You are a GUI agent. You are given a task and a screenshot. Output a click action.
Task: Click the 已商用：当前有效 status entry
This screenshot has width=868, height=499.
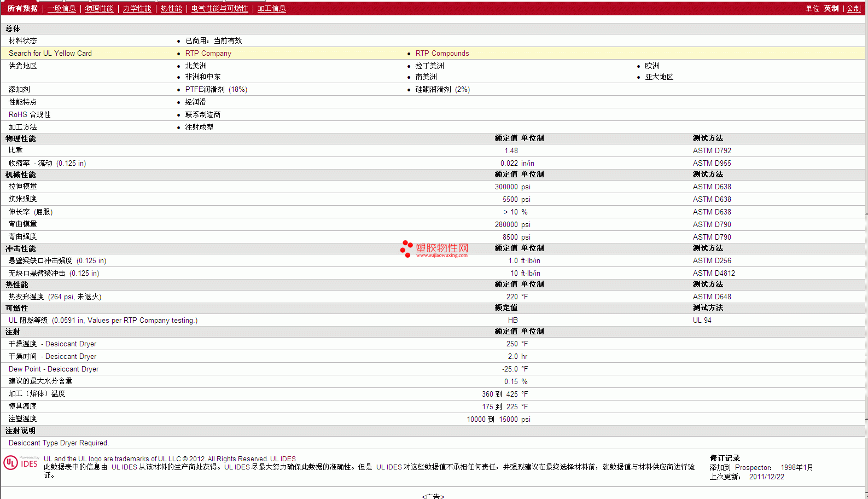coord(213,41)
